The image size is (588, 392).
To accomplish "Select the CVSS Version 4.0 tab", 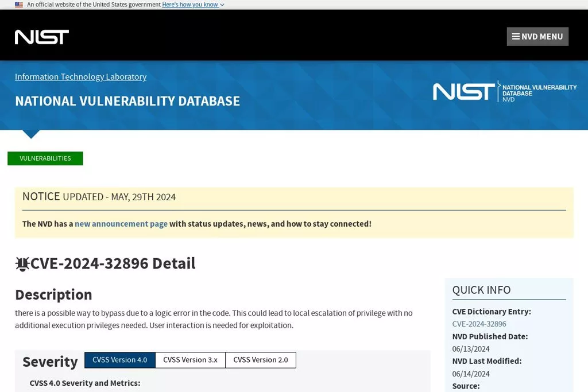I will pos(120,360).
